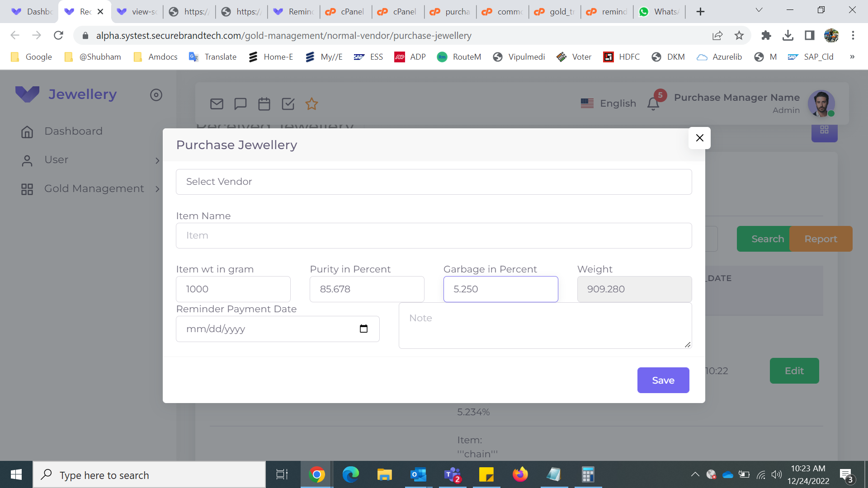
Task: Click the Save button
Action: click(x=663, y=380)
